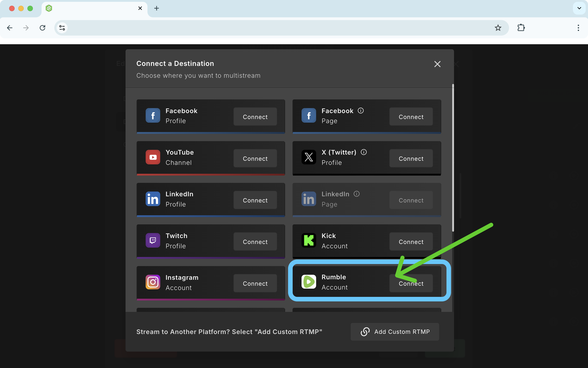The height and width of the screenshot is (368, 588).
Task: Click the Kick logo icon
Action: [309, 241]
